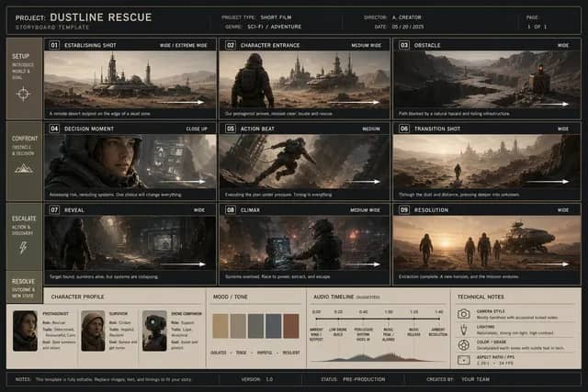Click the "AUDIO TIMELINE" heading
The width and height of the screenshot is (588, 392).
334,297
